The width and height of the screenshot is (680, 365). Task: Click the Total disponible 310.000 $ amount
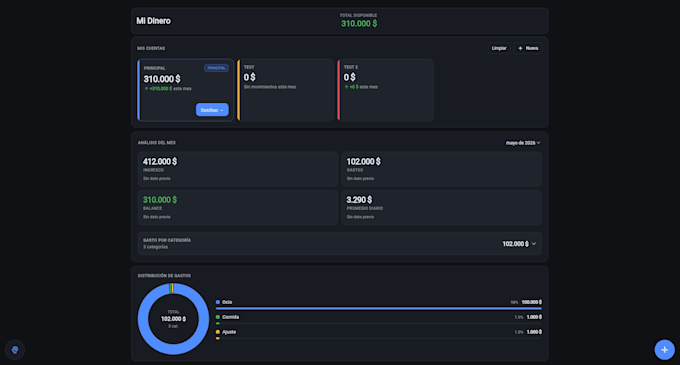[359, 24]
